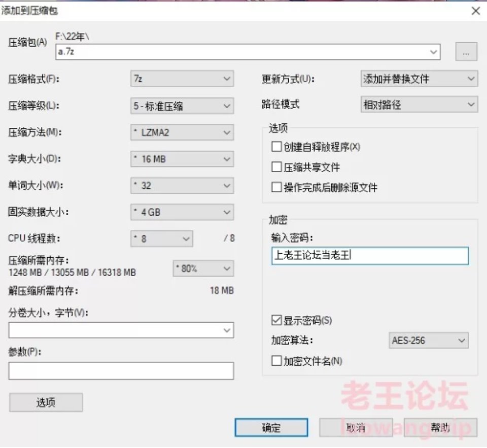Click the 1248 MB / 13055 MB / 16318 MB text
487x448 pixels.
(x=72, y=272)
